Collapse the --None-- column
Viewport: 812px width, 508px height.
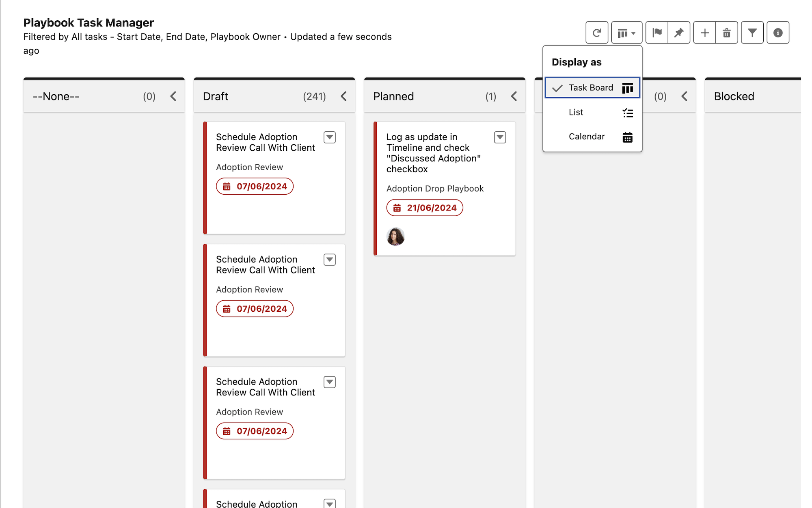[173, 96]
